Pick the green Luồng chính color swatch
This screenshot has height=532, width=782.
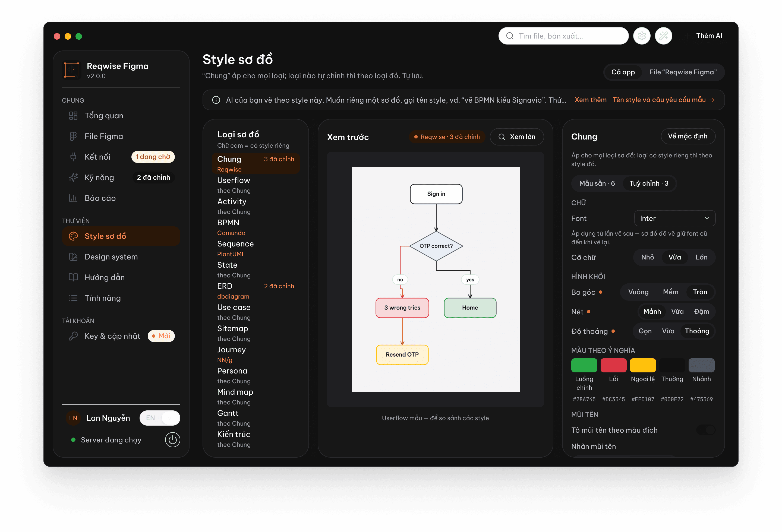pos(584,365)
